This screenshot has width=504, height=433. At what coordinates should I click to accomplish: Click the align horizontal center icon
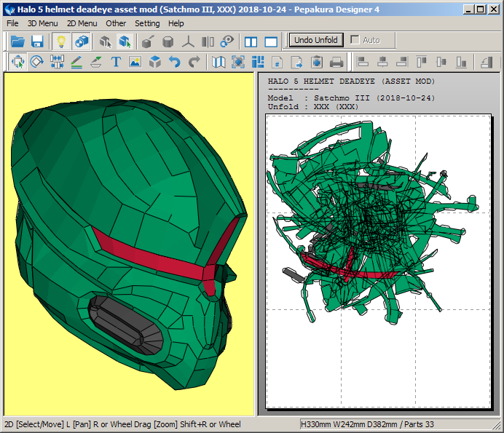click(x=382, y=61)
